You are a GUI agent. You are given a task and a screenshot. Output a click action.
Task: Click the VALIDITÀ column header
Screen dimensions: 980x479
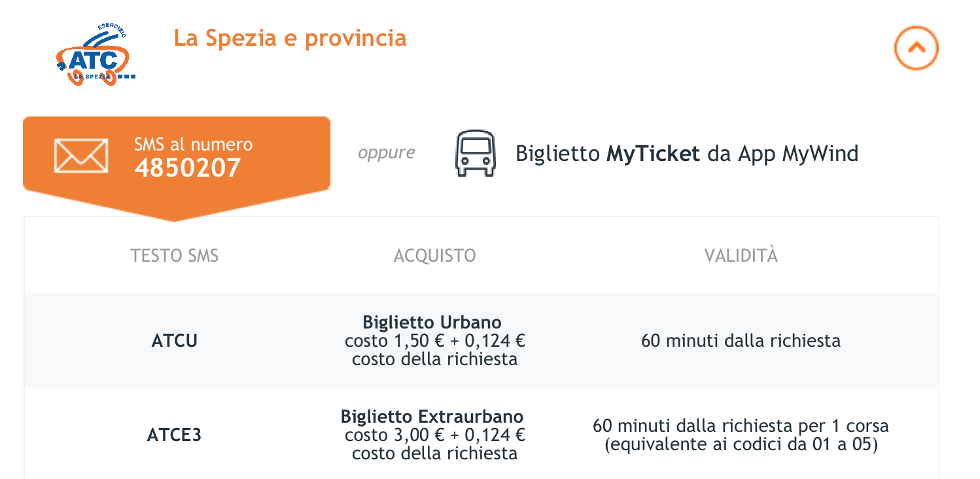741,255
